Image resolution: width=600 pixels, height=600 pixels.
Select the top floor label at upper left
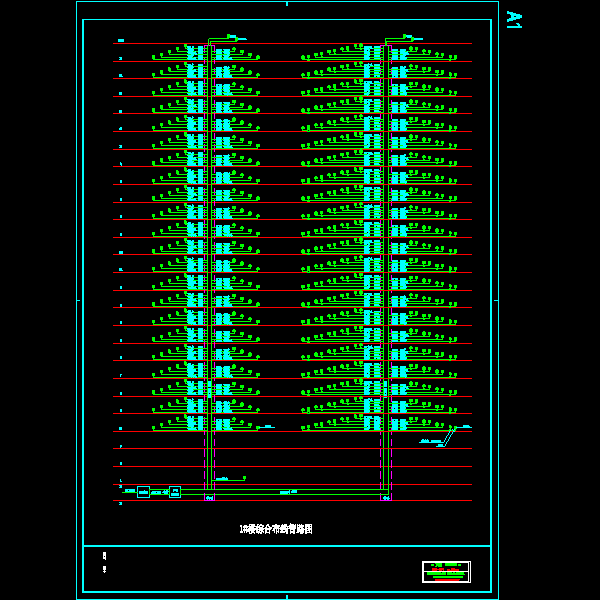tap(121, 41)
